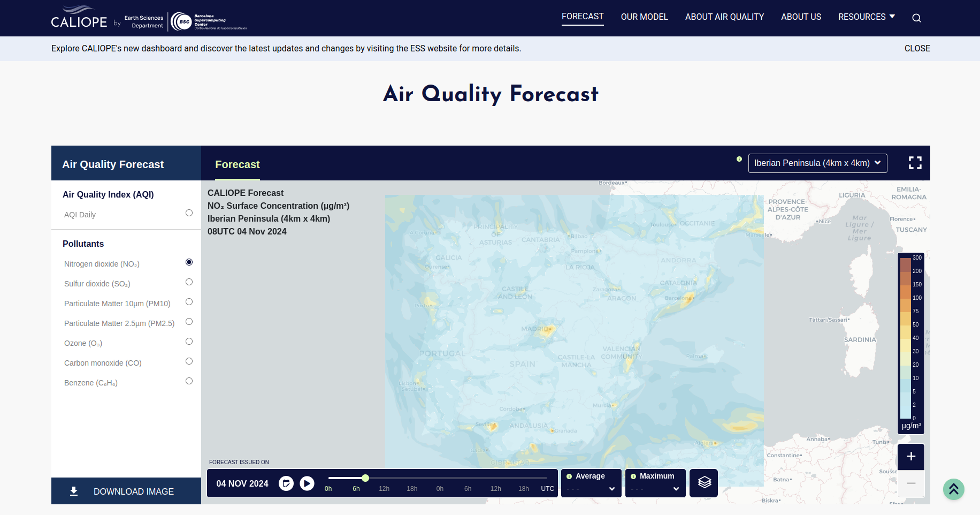The height and width of the screenshot is (515, 980).
Task: Select the AQI Daily radio button
Action: click(x=189, y=213)
